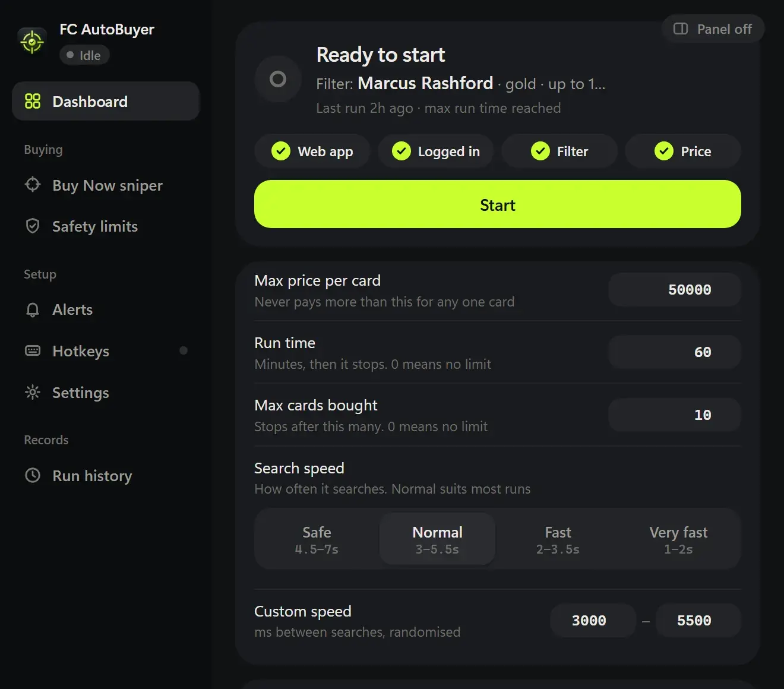
Task: Click the custom speed minimum 3000 field
Action: point(593,620)
